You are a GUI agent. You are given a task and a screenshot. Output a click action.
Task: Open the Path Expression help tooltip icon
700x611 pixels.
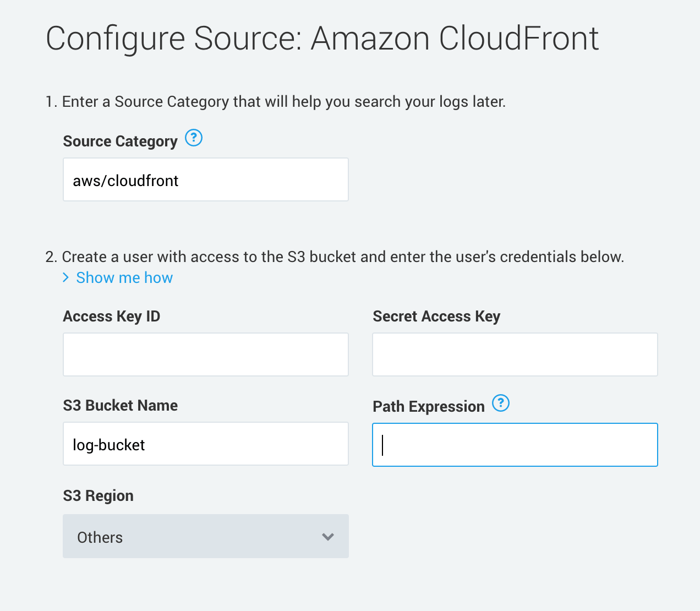[x=501, y=403]
